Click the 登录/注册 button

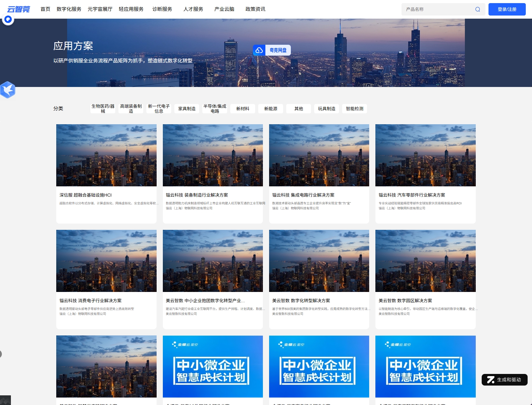coord(507,9)
